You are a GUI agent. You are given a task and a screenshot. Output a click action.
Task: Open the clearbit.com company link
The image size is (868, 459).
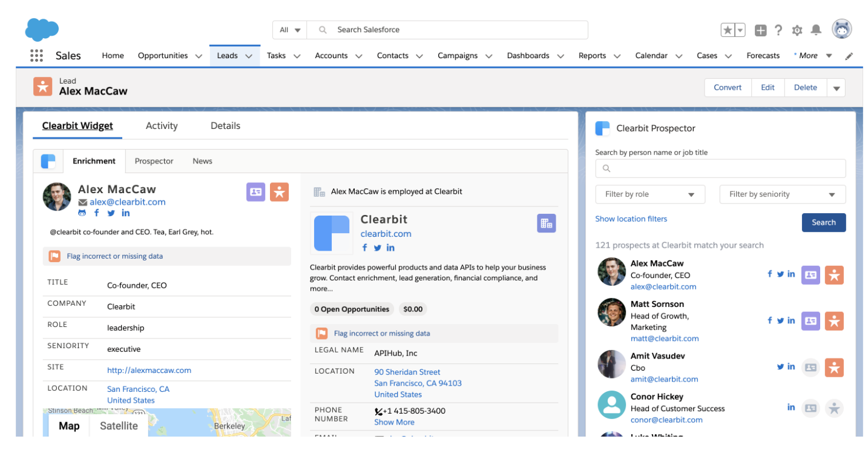pyautogui.click(x=386, y=234)
